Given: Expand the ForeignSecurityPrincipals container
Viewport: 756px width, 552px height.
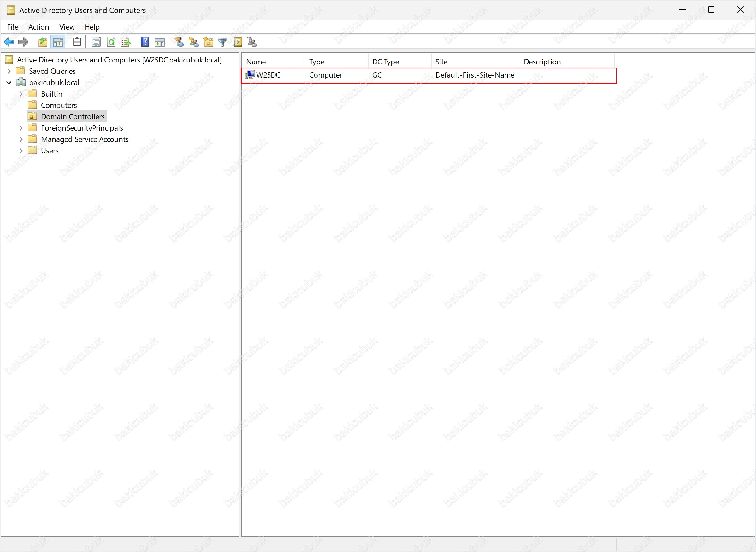Looking at the screenshot, I should (x=21, y=128).
